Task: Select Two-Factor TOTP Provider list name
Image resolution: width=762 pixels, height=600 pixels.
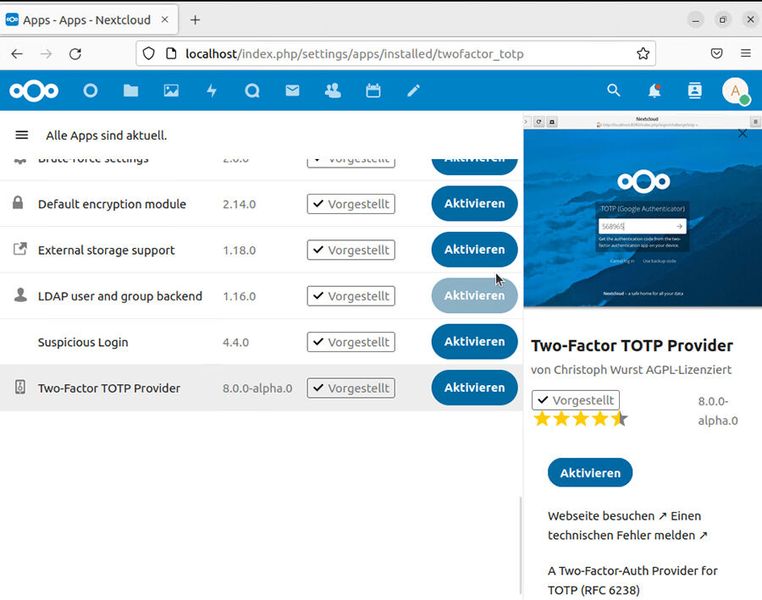Action: (x=109, y=388)
